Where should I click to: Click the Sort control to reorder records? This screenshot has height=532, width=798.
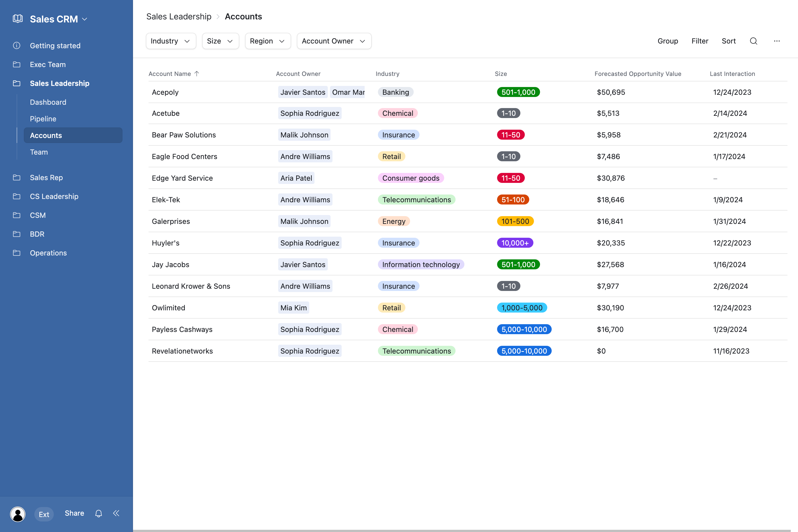coord(728,41)
